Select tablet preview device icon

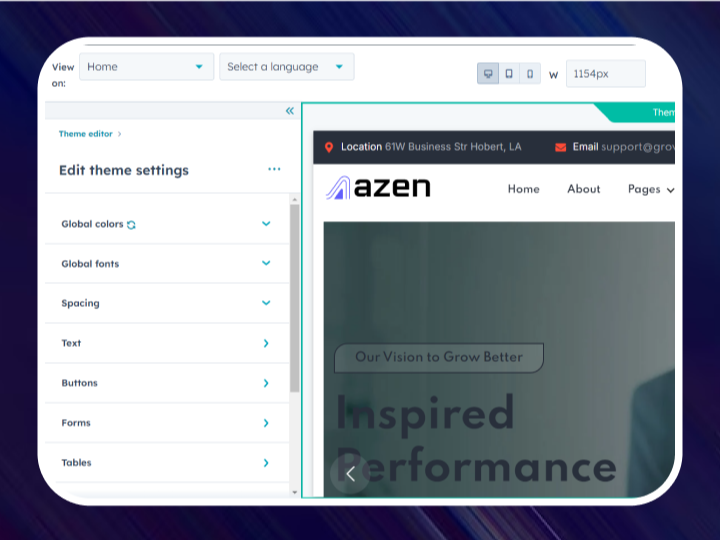[x=509, y=74]
